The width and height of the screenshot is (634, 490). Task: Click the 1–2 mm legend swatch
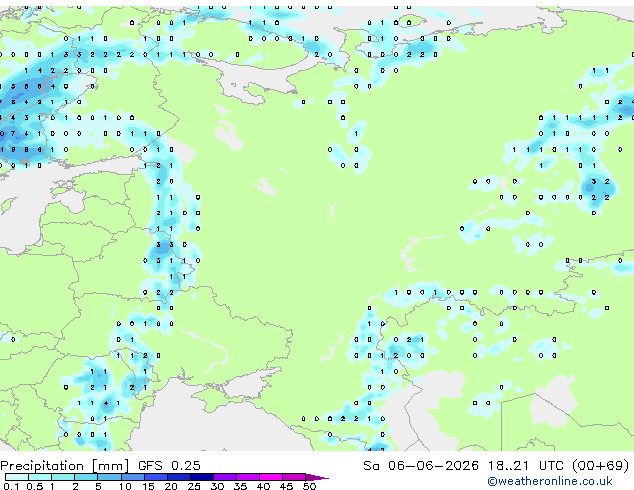point(63,477)
